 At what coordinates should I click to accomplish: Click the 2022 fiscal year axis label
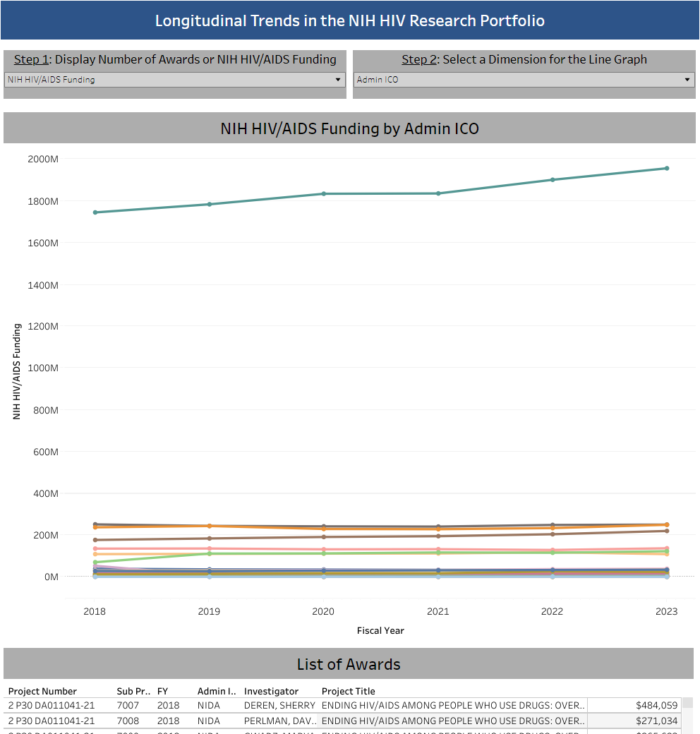(x=552, y=611)
